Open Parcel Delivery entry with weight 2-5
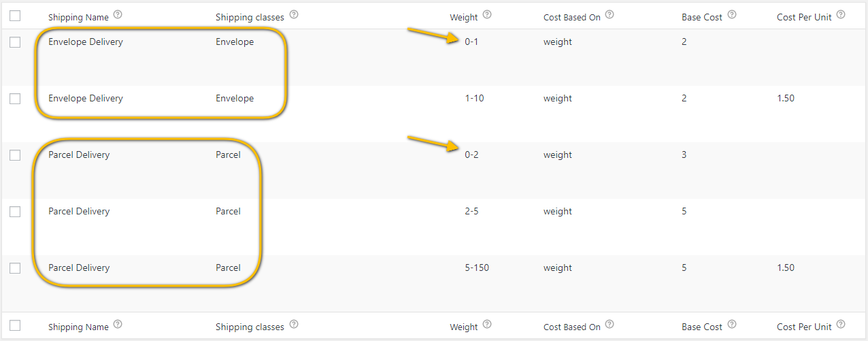This screenshot has height=341, width=868. 79,212
